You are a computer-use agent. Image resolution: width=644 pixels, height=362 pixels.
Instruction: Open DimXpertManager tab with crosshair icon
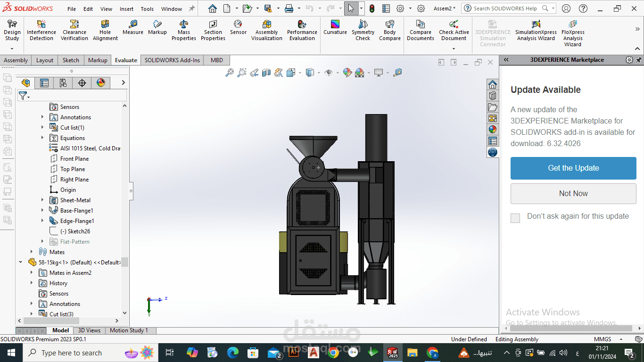click(82, 83)
